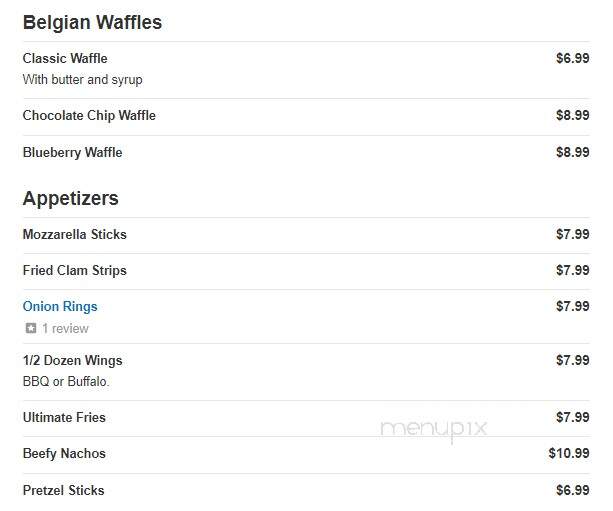Viewport: 613px width, 511px height.
Task: Click the $6.99 Pretzel Sticks price
Action: (x=573, y=490)
